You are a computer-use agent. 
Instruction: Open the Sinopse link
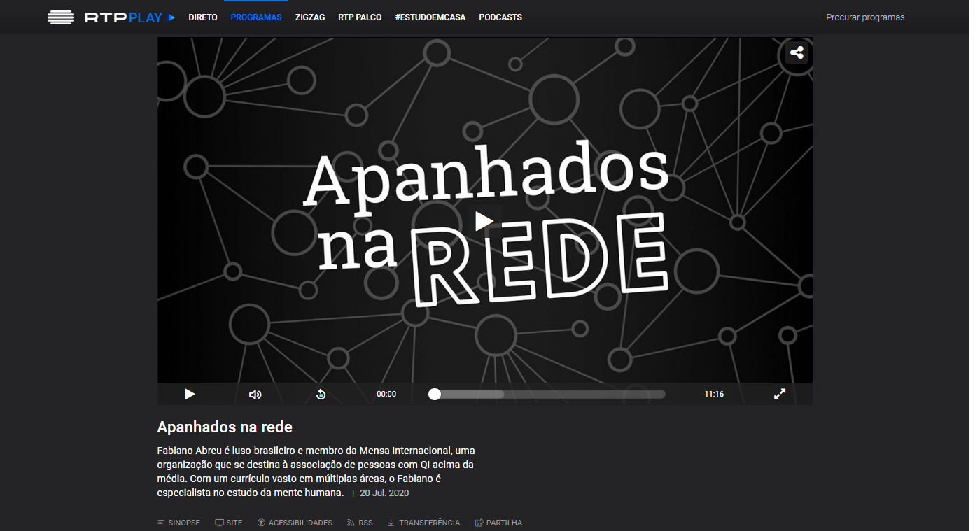click(x=179, y=523)
